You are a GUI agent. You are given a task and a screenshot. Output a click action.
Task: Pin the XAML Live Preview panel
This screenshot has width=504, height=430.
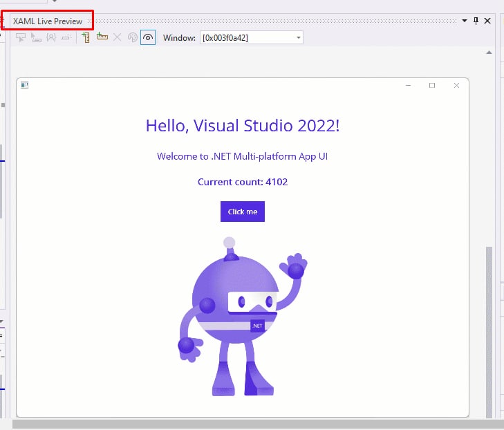pos(476,21)
